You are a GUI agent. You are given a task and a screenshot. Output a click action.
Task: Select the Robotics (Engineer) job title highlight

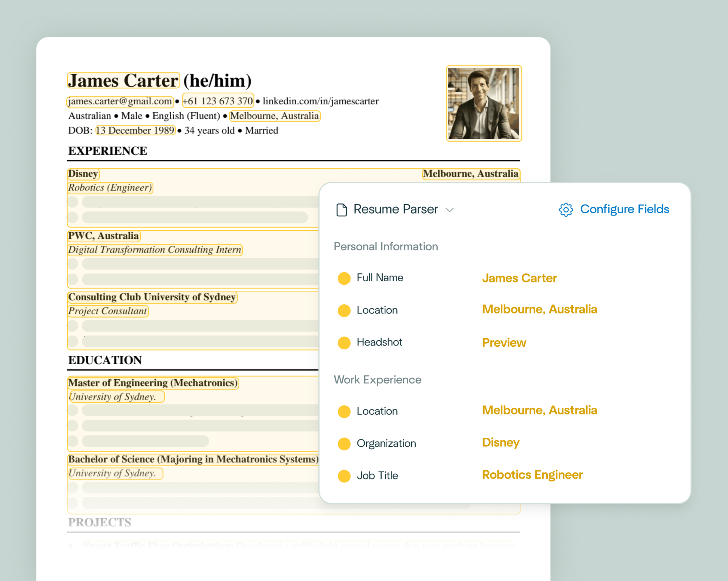tap(110, 188)
